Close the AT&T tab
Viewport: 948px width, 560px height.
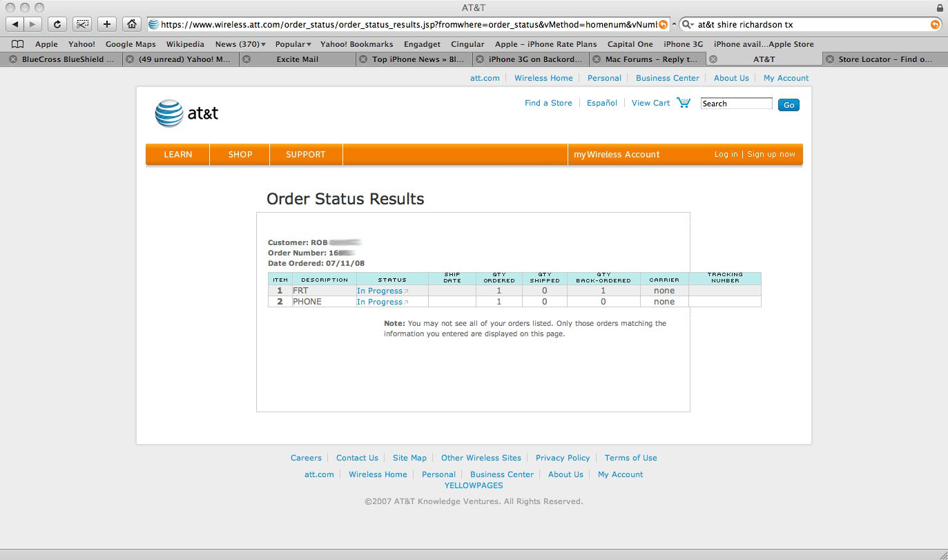[713, 59]
